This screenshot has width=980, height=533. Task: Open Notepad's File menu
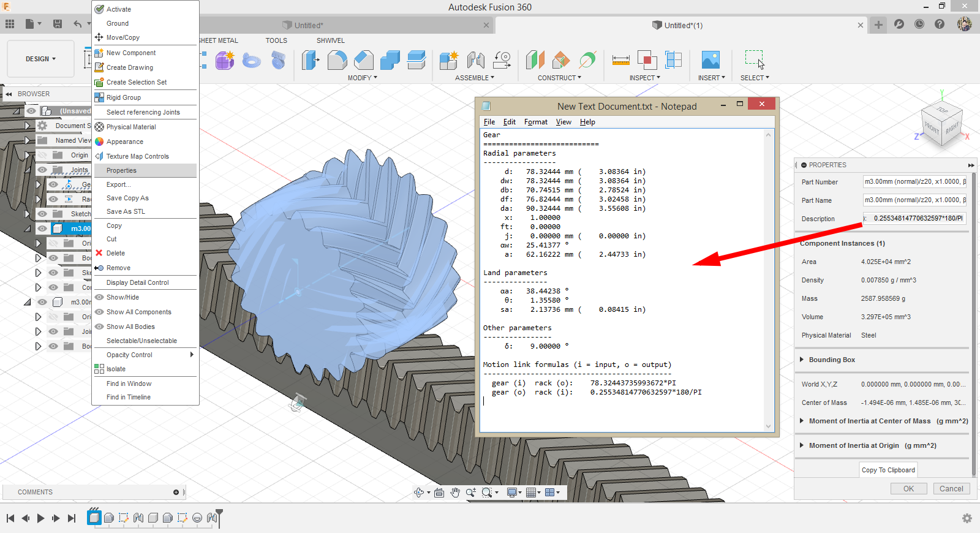tap(489, 122)
